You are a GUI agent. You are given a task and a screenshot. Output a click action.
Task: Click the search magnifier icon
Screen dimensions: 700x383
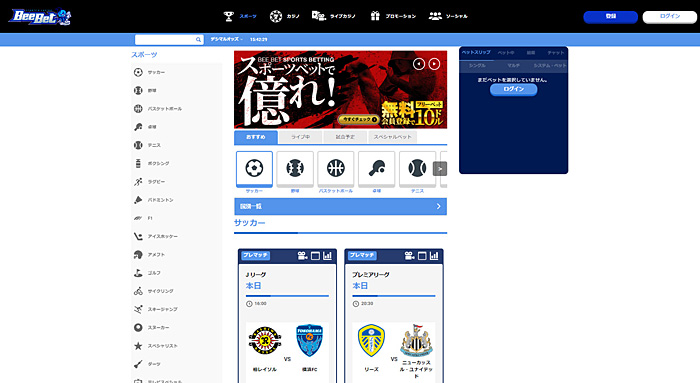click(198, 40)
